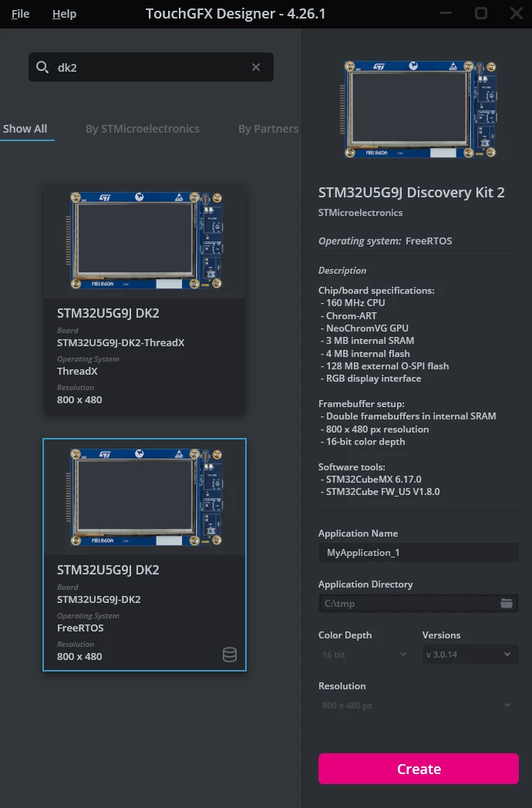Focus the board search box
Viewport: 532px width, 808px height.
150,67
